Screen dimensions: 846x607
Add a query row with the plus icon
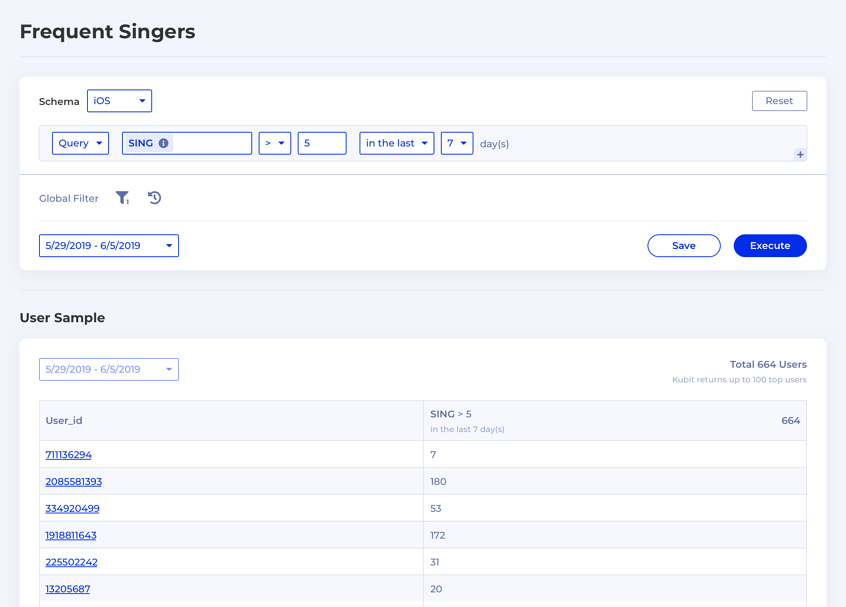point(800,155)
